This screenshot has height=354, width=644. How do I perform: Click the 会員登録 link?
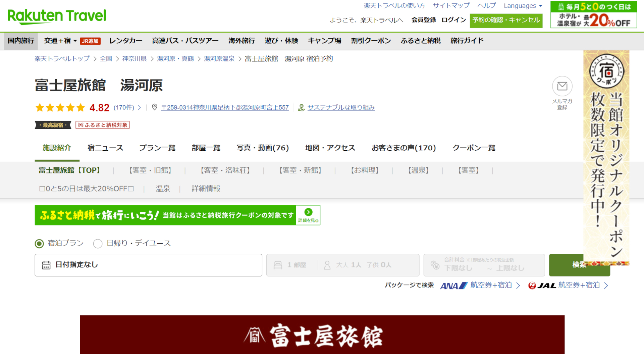click(x=424, y=20)
